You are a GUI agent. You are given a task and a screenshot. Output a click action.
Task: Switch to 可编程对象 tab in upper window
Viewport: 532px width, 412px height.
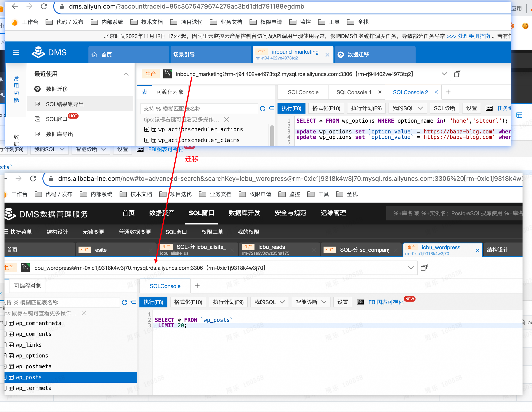(x=170, y=92)
